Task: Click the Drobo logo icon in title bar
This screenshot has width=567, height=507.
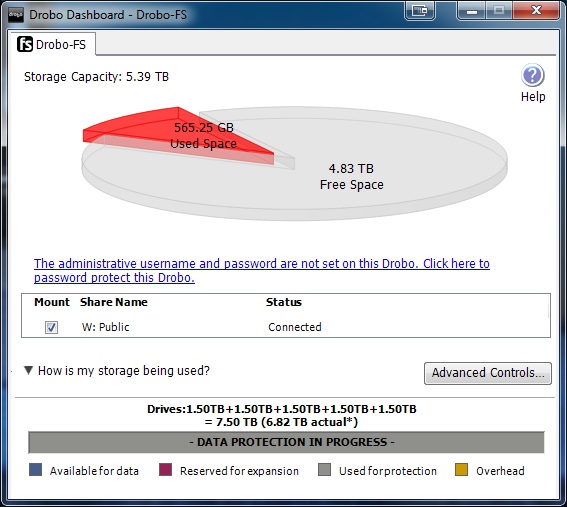Action: tap(16, 15)
